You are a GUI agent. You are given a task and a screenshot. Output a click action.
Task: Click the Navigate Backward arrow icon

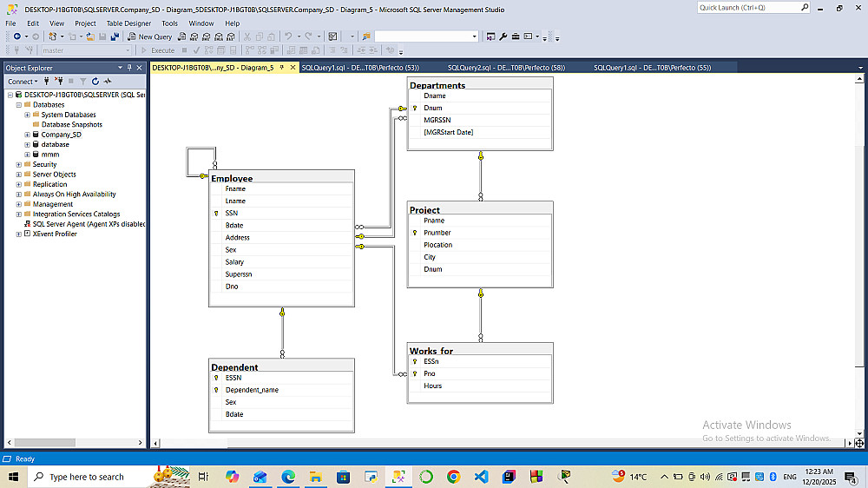17,36
